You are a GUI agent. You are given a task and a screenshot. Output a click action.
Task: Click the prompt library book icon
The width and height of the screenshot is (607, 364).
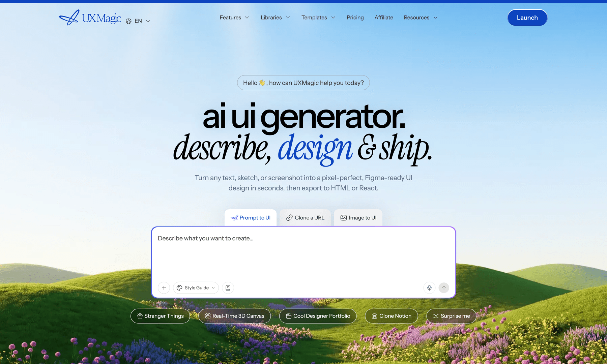pyautogui.click(x=228, y=288)
